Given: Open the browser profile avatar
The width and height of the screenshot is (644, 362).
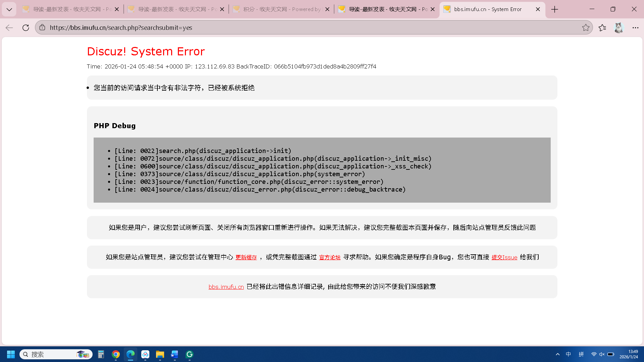Looking at the screenshot, I should click(618, 28).
